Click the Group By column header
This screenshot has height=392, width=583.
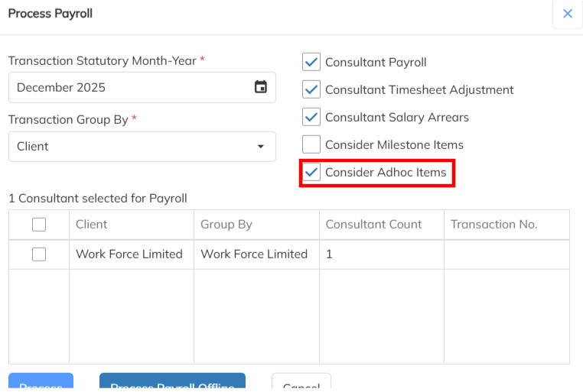click(x=226, y=225)
